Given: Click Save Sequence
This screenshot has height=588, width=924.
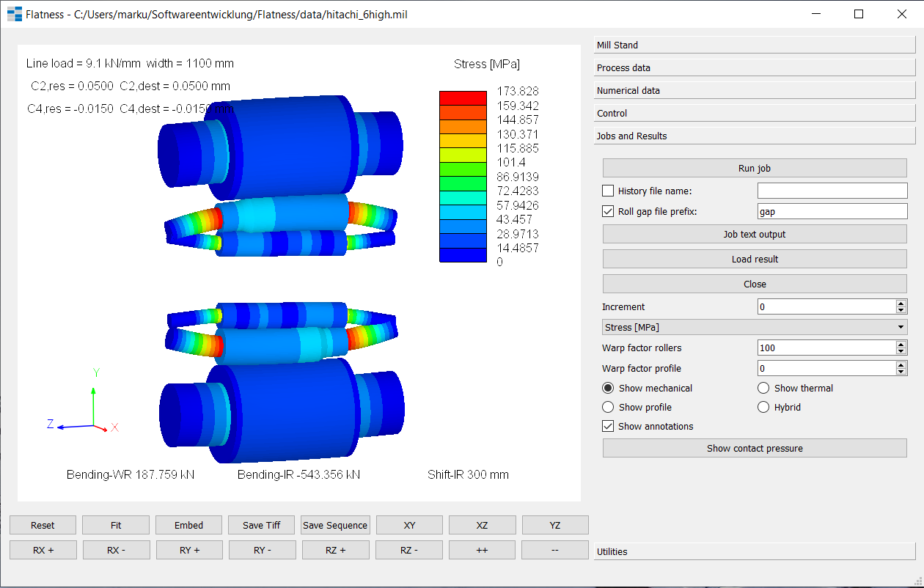Looking at the screenshot, I should [335, 525].
